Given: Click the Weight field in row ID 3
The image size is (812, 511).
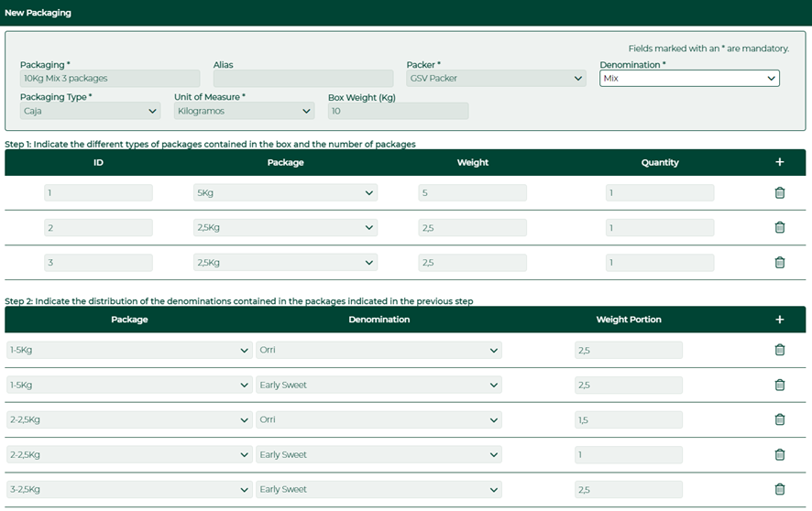Looking at the screenshot, I should coord(472,263).
